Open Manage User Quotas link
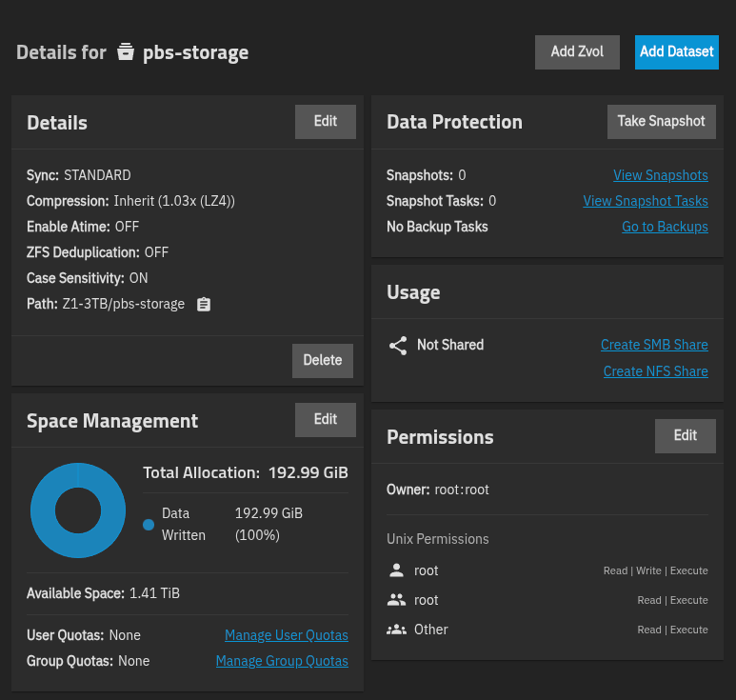Image resolution: width=736 pixels, height=700 pixels. (286, 635)
